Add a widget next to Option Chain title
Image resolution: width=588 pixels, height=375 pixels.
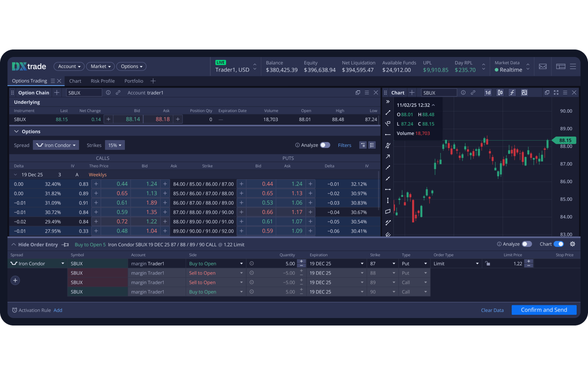point(57,93)
